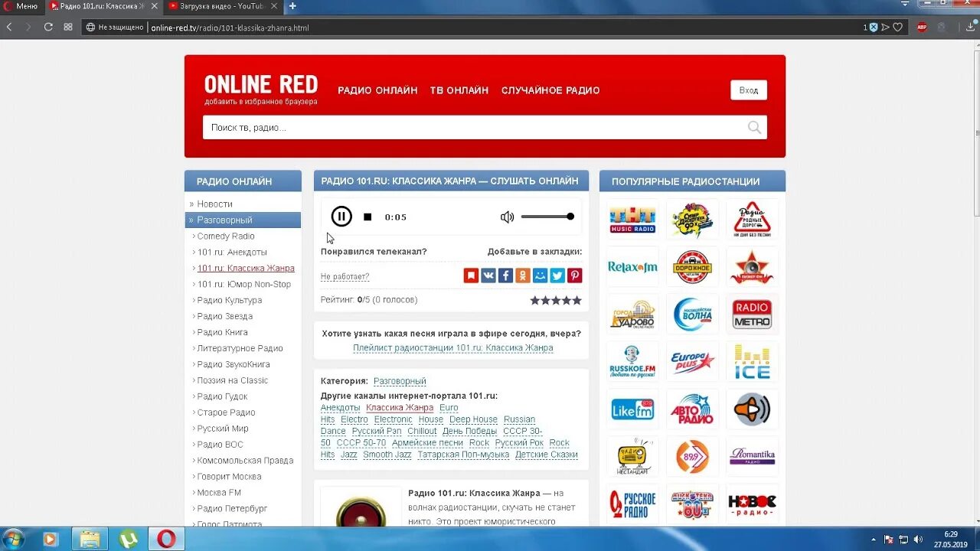Open Comedy Radio station

pos(226,236)
